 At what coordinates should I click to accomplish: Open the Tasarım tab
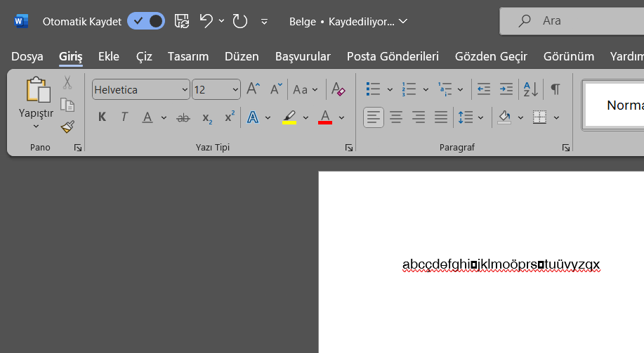tap(188, 56)
